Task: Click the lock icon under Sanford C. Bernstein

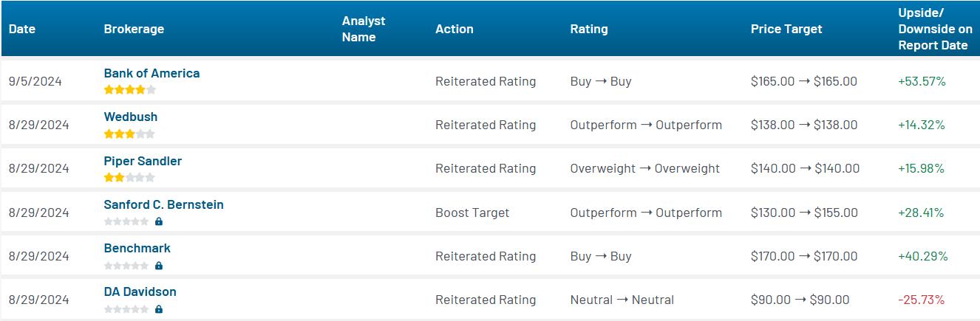Action: (159, 221)
